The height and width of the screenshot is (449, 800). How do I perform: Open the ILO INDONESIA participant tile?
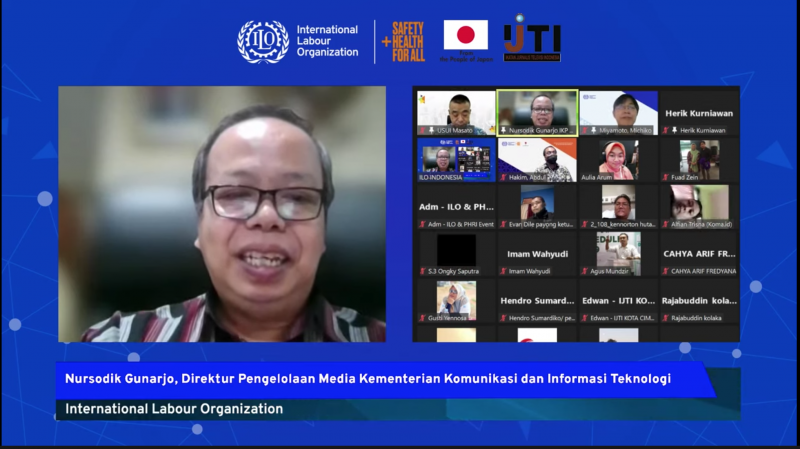point(455,158)
